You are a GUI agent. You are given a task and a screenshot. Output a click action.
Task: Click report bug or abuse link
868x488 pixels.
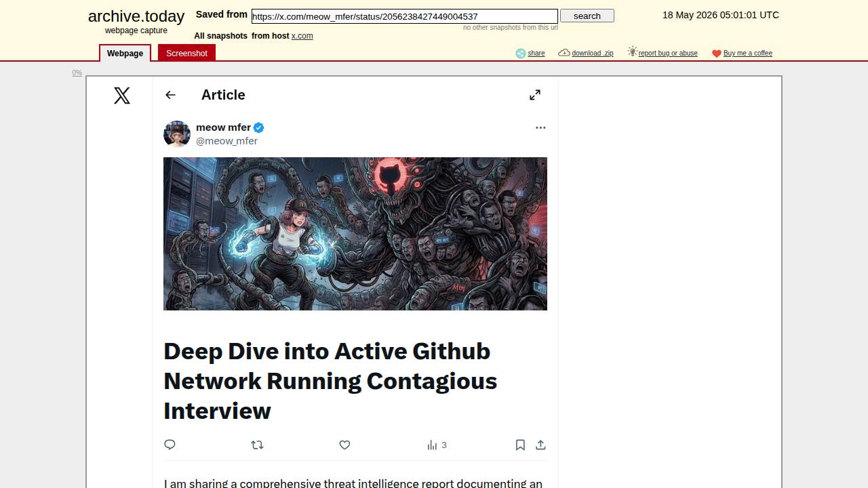[668, 54]
